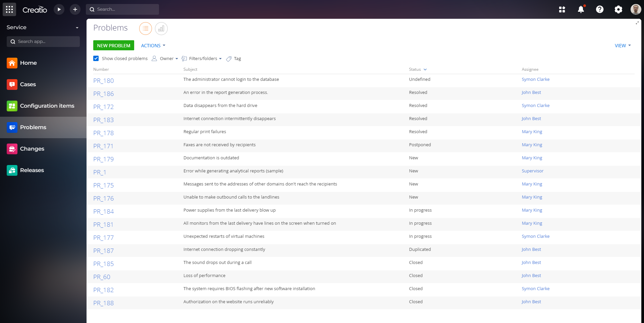
Task: Click 'Duplicated' status cell
Action: [x=420, y=250]
